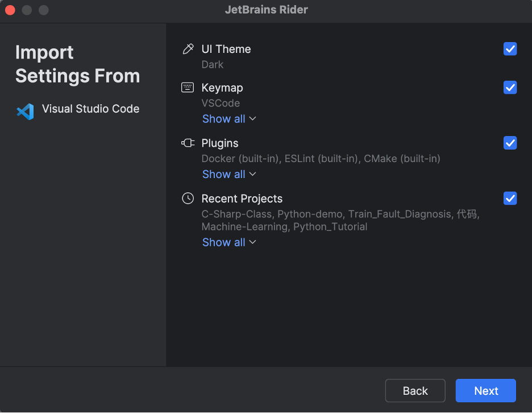
Task: Expand Show all under Keymap
Action: (x=229, y=119)
